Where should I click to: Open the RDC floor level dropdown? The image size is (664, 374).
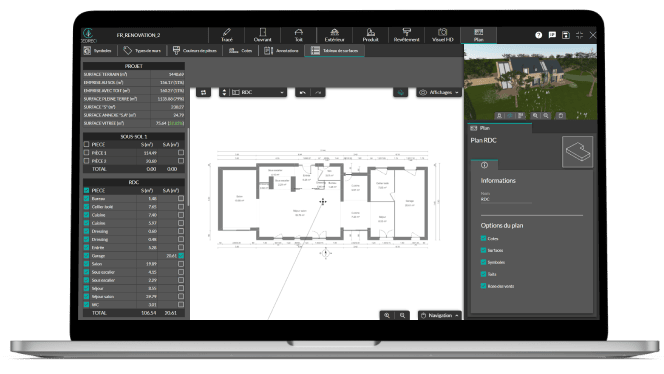257,92
